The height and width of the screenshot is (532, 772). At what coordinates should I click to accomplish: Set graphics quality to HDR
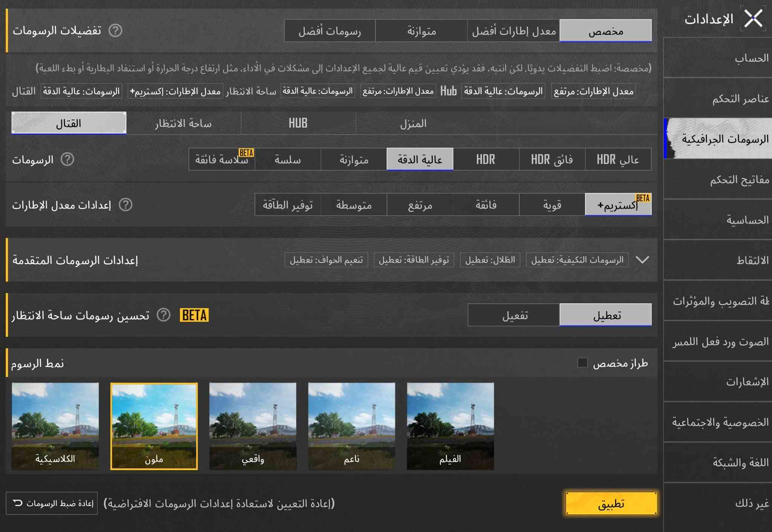point(486,159)
